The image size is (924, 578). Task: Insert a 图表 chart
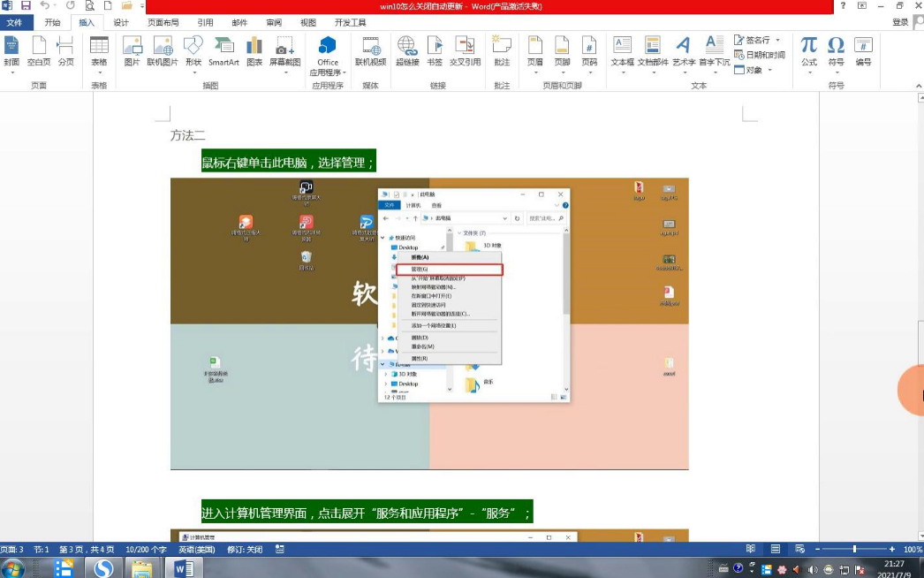254,51
